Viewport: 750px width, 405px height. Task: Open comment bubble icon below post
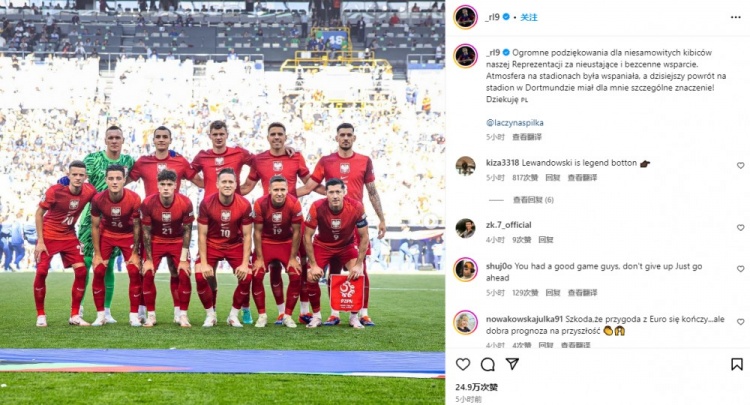coord(487,364)
